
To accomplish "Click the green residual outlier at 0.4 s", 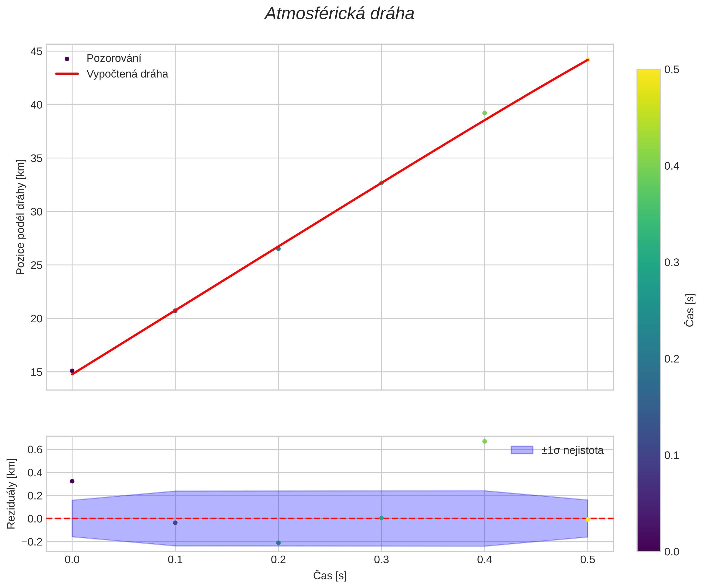I will coord(484,442).
